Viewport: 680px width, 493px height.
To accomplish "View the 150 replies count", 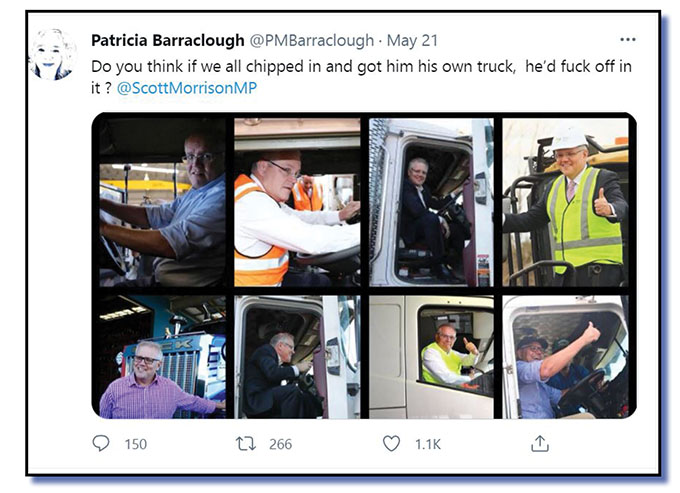I will (136, 444).
